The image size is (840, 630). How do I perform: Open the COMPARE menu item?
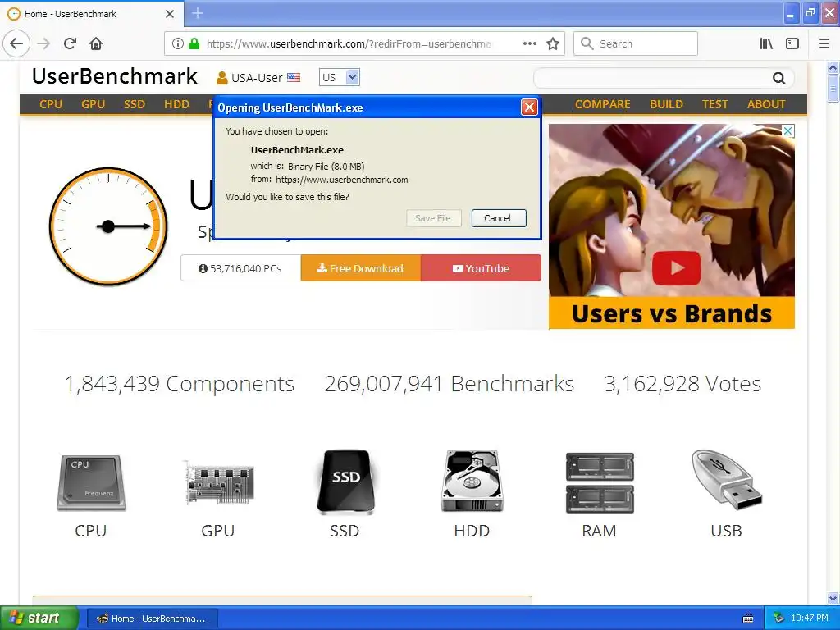[x=603, y=104]
